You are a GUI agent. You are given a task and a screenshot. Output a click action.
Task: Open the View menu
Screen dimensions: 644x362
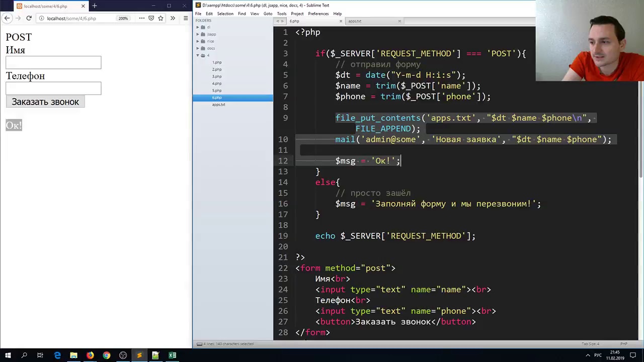point(255,14)
